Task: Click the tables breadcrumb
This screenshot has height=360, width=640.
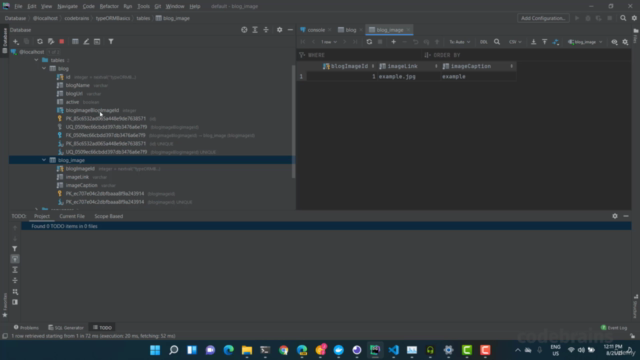Action: coord(143,18)
